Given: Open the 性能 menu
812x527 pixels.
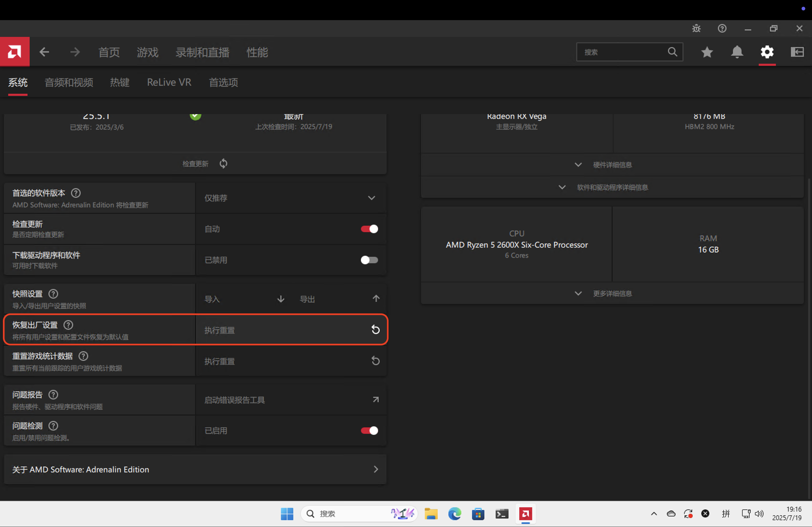Looking at the screenshot, I should point(257,53).
